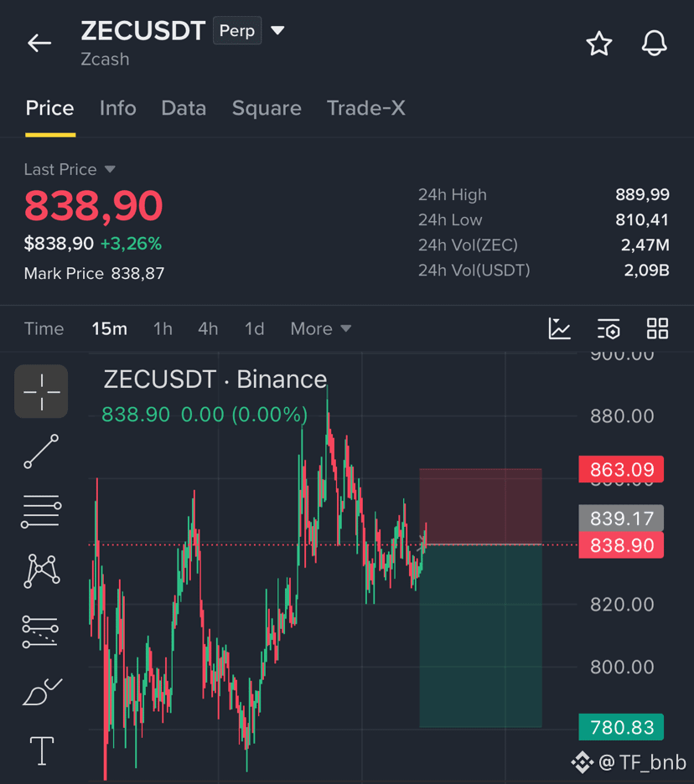Click the Perp contract badge
Image resolution: width=694 pixels, height=784 pixels.
237,30
